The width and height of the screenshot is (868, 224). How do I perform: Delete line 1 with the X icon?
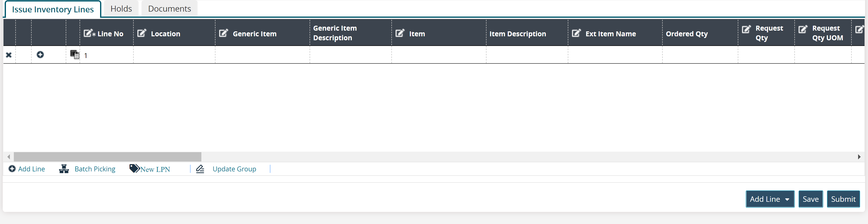click(x=9, y=55)
